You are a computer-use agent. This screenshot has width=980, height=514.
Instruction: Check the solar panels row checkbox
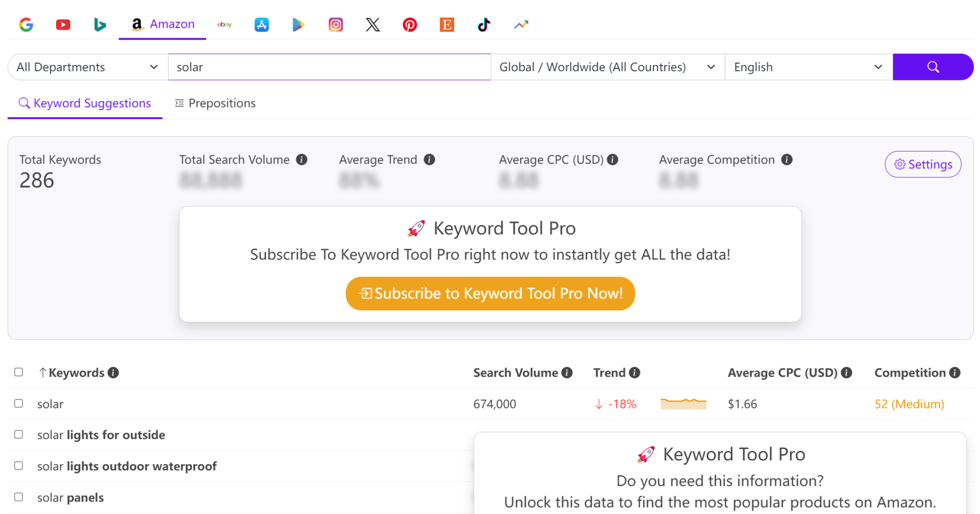point(19,497)
